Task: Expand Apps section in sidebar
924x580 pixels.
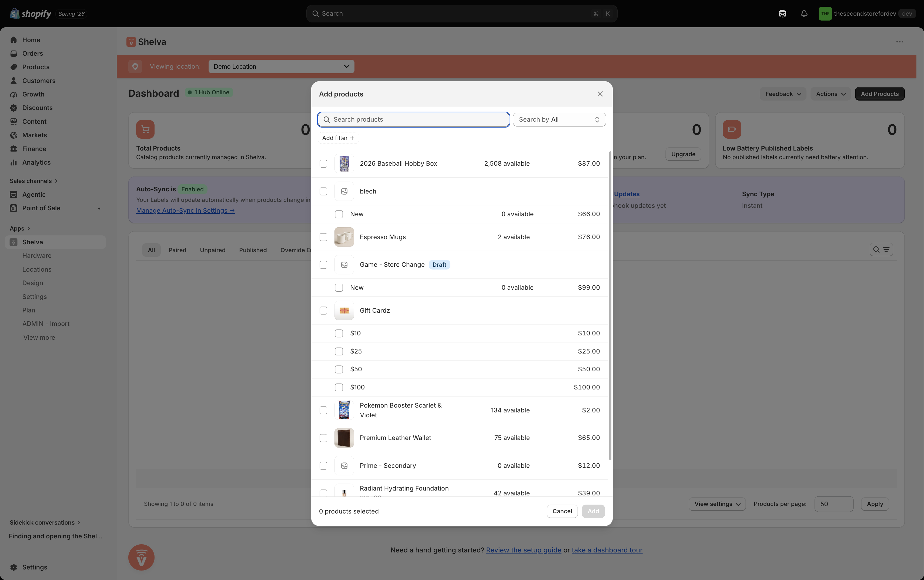Action: pos(20,229)
